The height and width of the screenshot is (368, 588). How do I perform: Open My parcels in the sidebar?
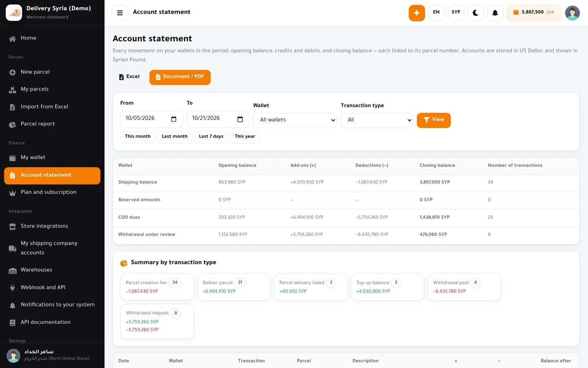coord(52,89)
